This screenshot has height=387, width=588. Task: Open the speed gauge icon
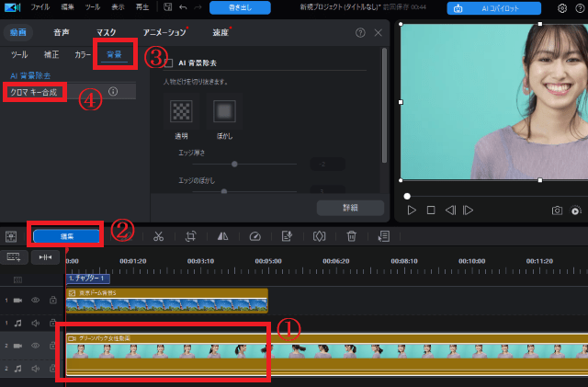[x=255, y=236]
